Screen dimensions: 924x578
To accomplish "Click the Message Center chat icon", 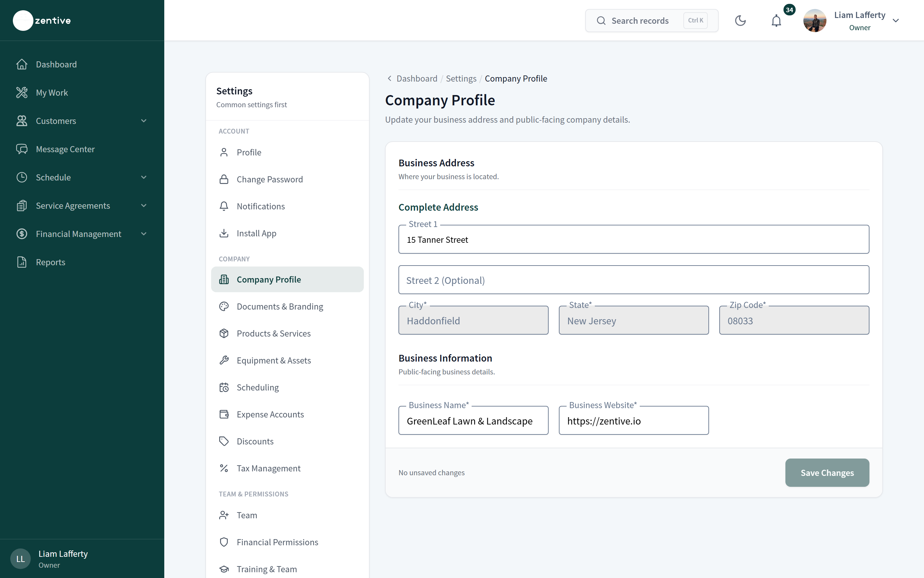I will (22, 149).
